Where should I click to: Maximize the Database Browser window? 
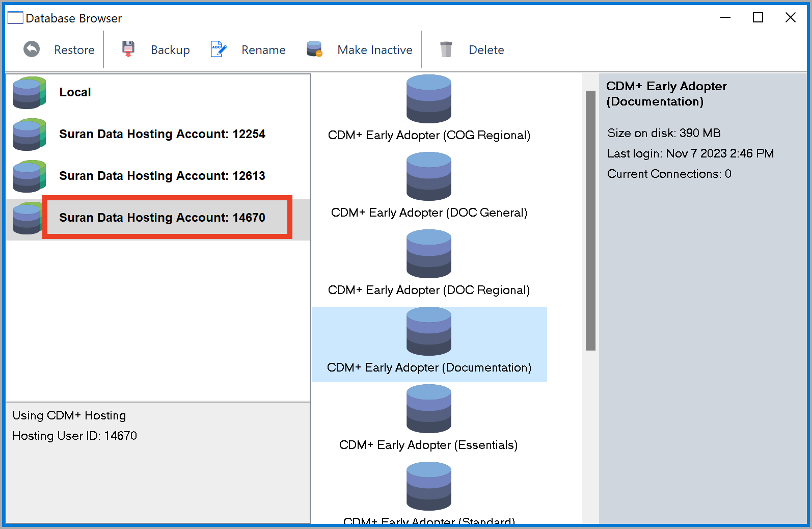point(757,18)
